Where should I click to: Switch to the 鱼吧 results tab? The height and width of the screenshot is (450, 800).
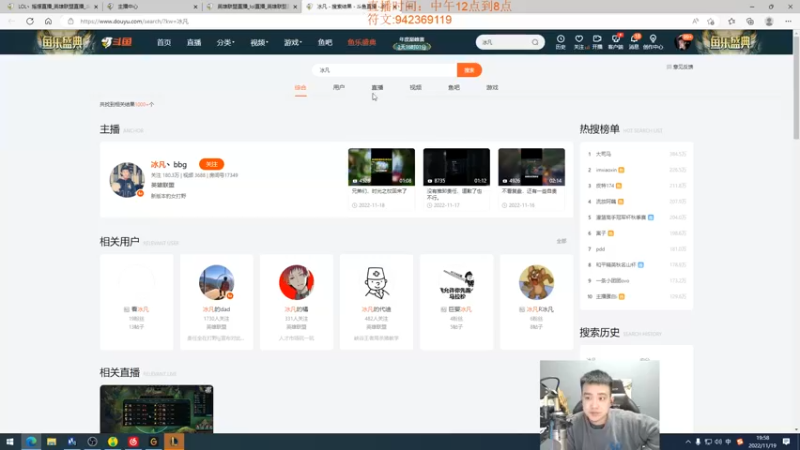tap(454, 88)
